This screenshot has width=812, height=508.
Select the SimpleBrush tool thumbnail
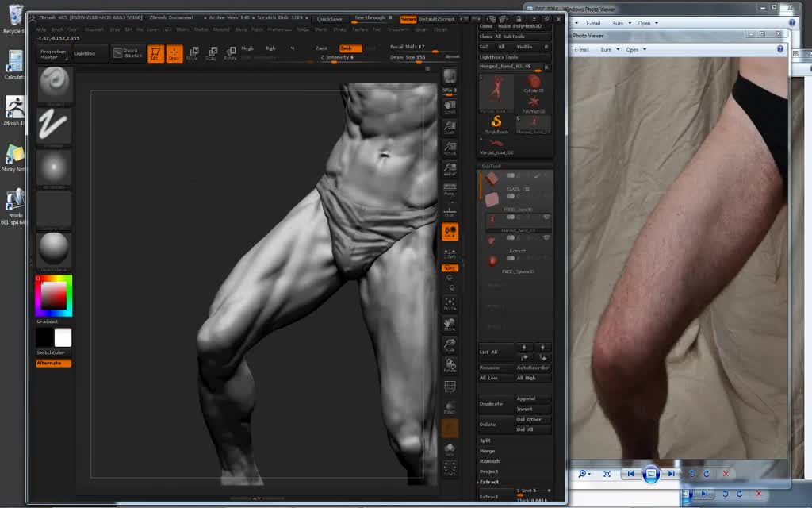[x=496, y=125]
